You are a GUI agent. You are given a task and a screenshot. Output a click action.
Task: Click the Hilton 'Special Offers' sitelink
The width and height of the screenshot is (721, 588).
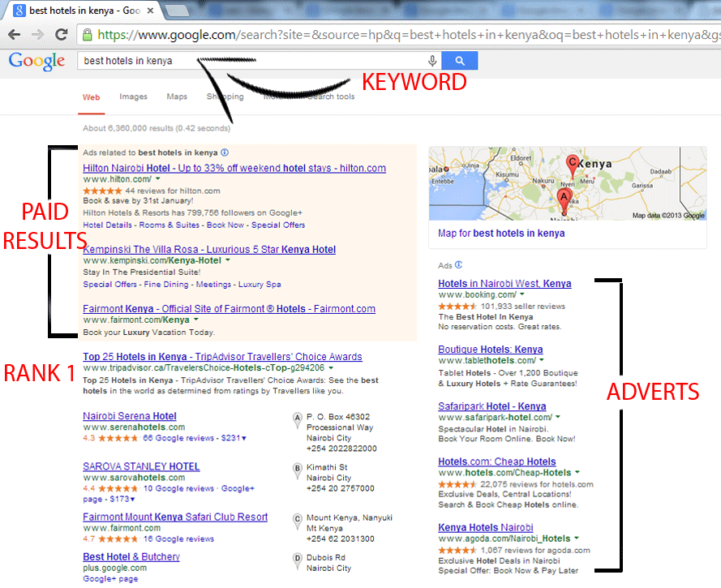278,225
